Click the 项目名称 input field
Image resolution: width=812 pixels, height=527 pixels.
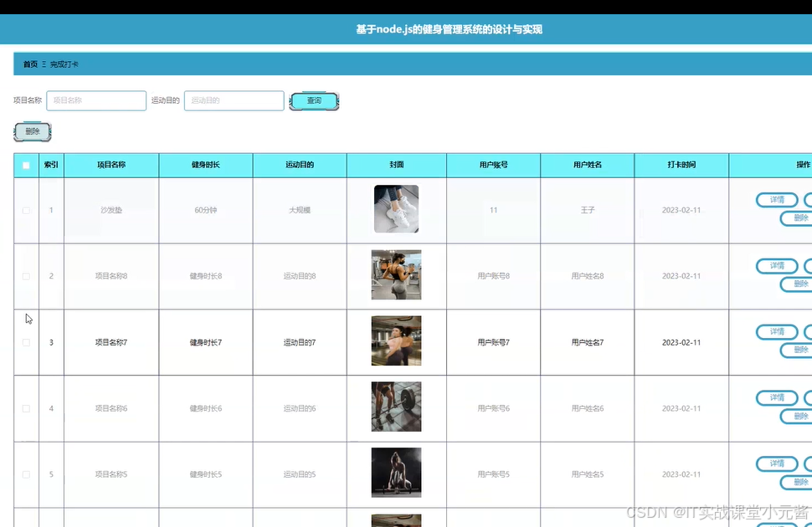click(95, 100)
